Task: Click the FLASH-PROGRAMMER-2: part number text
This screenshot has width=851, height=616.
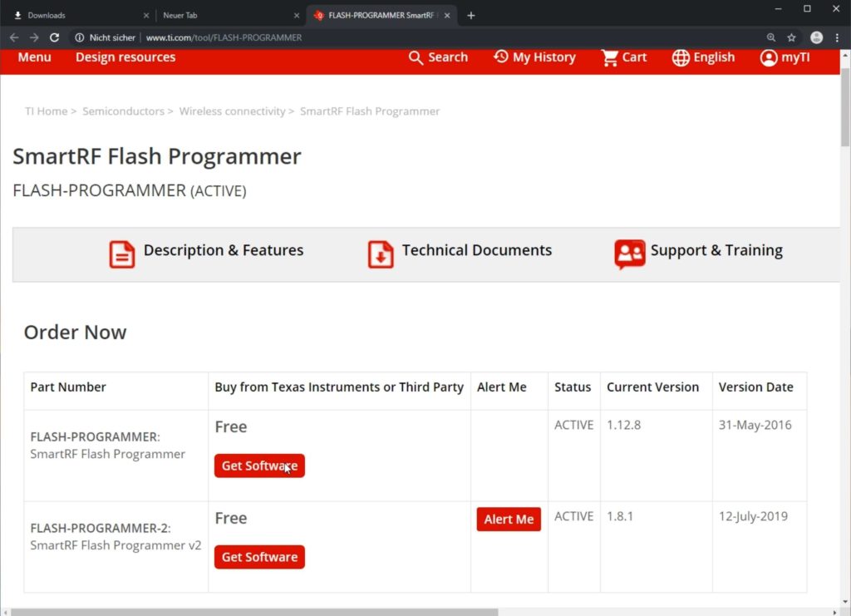Action: click(x=101, y=528)
